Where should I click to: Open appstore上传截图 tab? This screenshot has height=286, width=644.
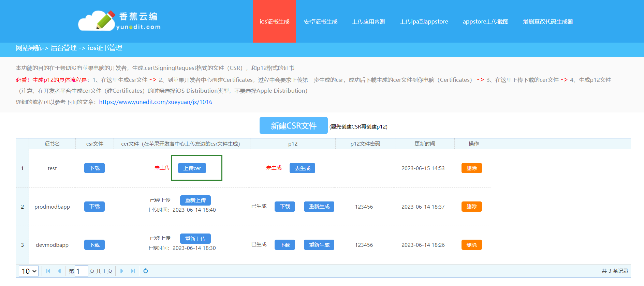pyautogui.click(x=485, y=21)
